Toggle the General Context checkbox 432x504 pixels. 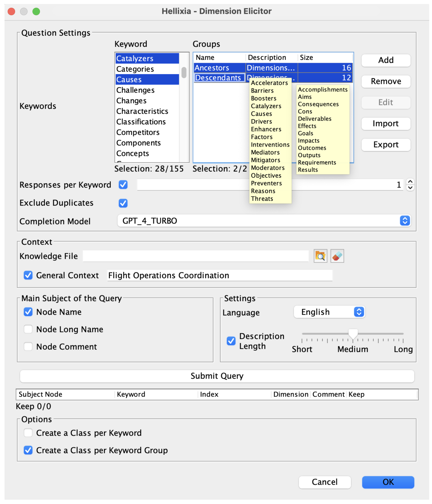click(x=28, y=275)
